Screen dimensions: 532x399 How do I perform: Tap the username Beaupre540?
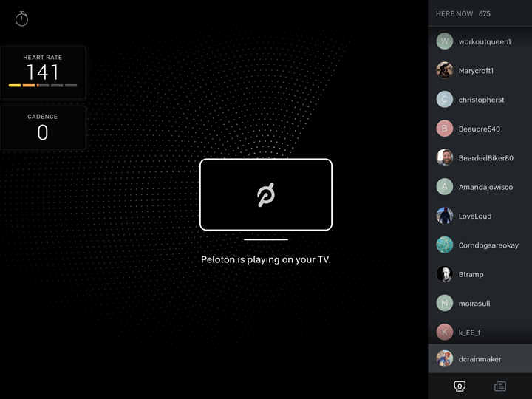[x=479, y=129]
